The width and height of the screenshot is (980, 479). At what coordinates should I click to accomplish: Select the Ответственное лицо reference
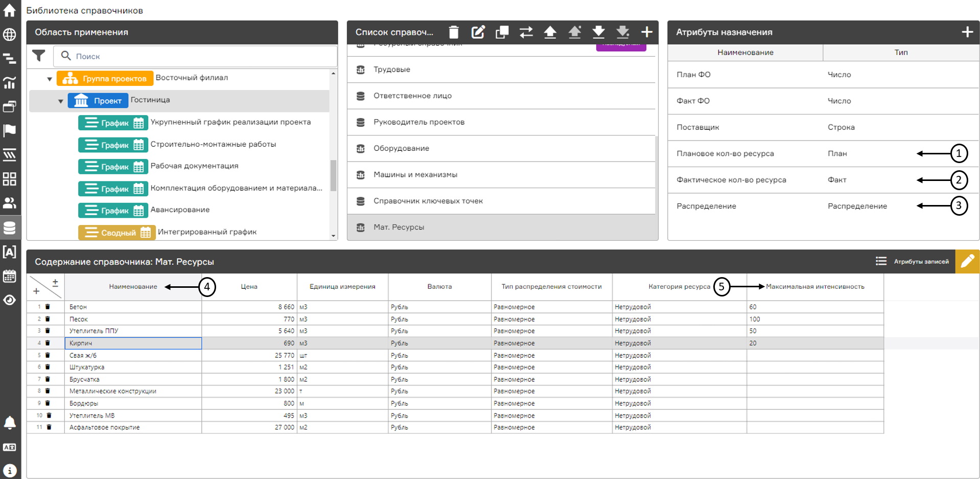click(501, 96)
